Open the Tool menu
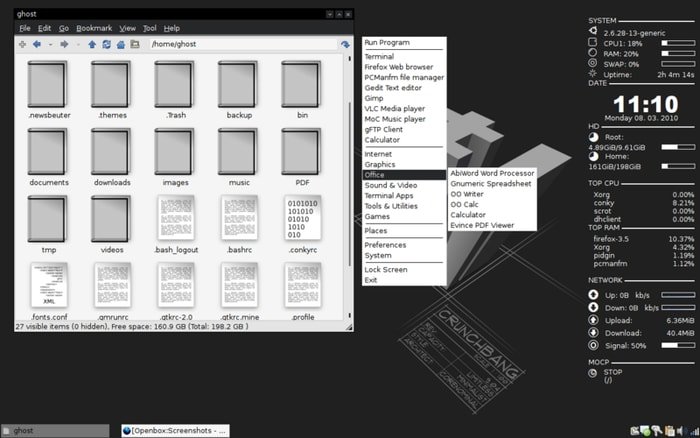Image resolution: width=700 pixels, height=438 pixels. tap(150, 28)
